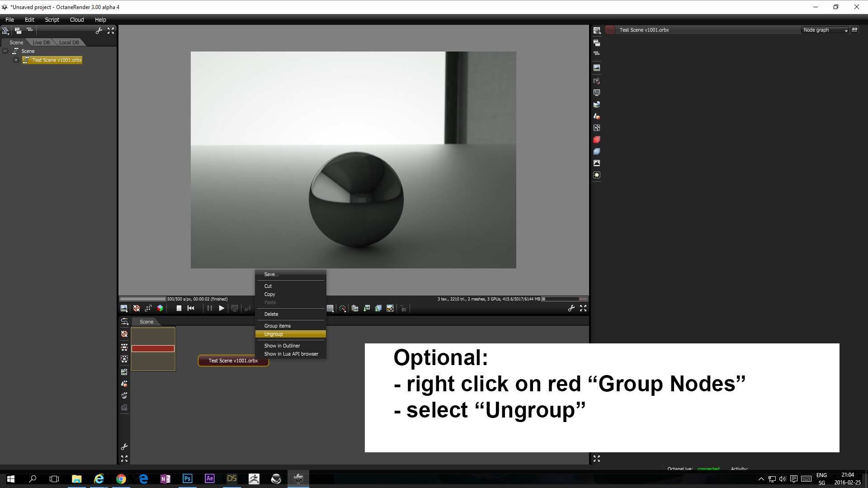Click the red swatch beside Test Scene title
This screenshot has width=868, height=488.
tap(610, 30)
